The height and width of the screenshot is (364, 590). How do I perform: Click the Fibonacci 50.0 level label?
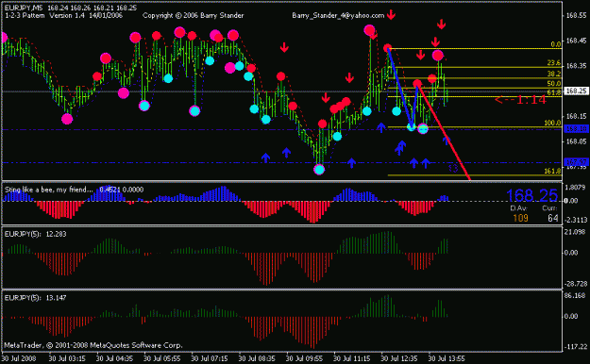click(x=553, y=84)
